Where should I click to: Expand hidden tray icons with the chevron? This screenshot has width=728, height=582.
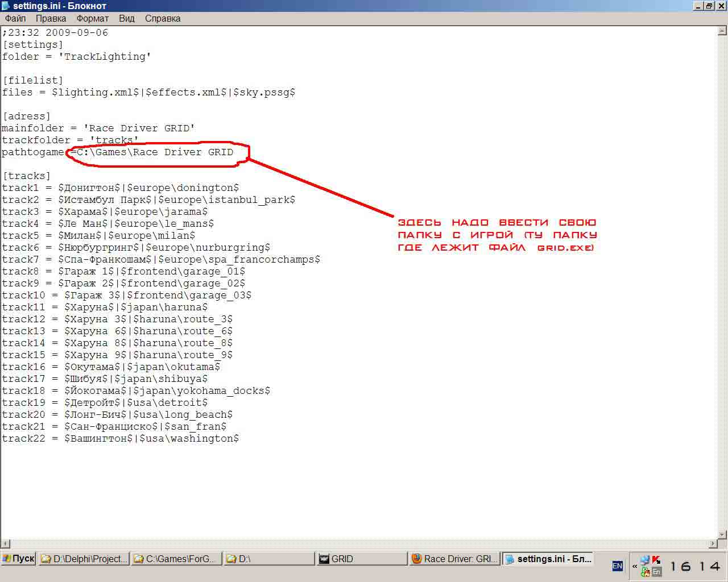point(635,566)
